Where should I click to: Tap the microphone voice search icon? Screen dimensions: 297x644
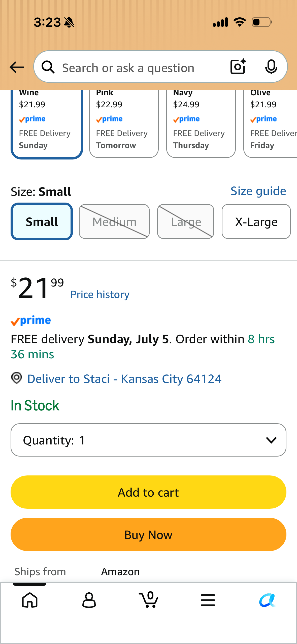point(271,67)
